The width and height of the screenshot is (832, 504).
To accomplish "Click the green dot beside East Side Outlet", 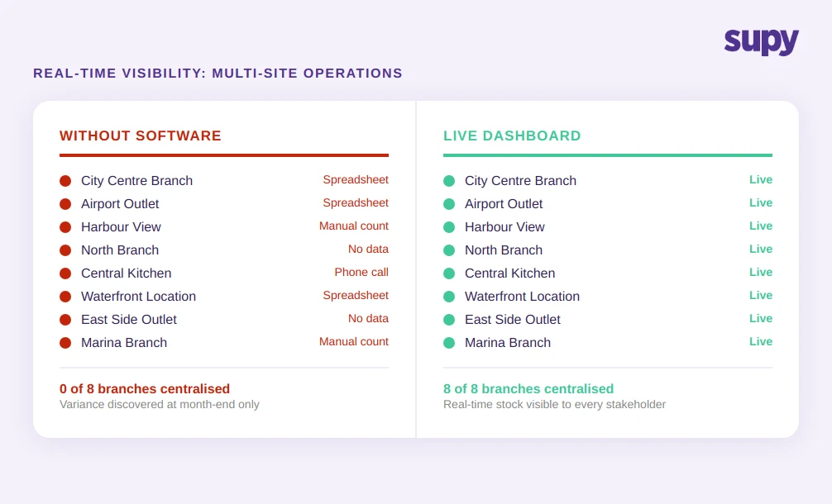I will pyautogui.click(x=449, y=320).
